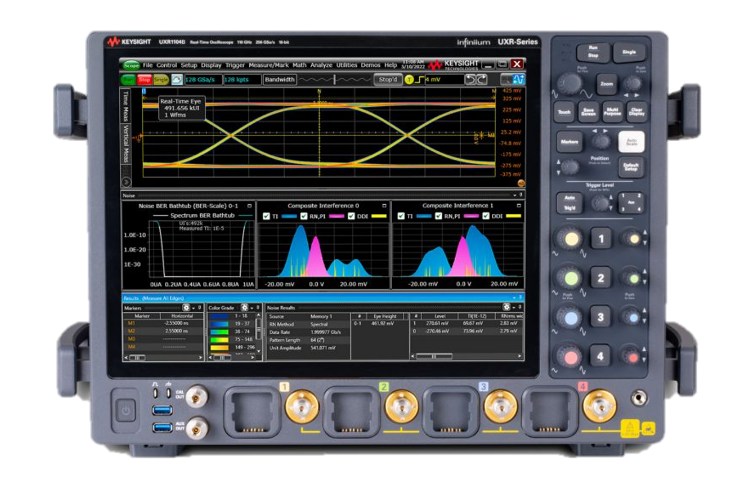Screen dimensions: 750x480
Task: Maximize the Composite Interference 0 plot
Action: tap(384, 206)
